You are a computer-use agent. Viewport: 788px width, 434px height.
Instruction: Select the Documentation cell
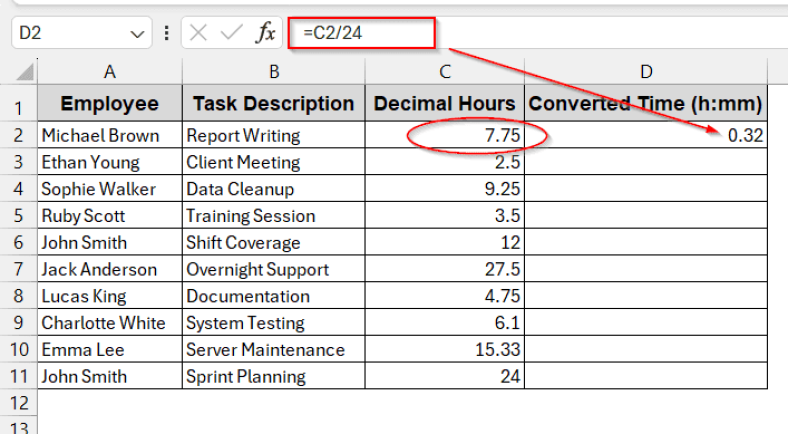(x=274, y=295)
